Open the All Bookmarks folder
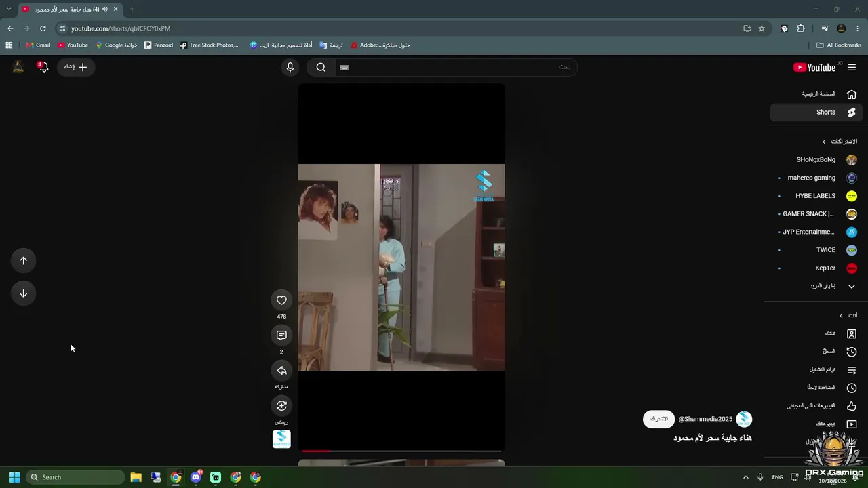The height and width of the screenshot is (488, 868). click(839, 45)
